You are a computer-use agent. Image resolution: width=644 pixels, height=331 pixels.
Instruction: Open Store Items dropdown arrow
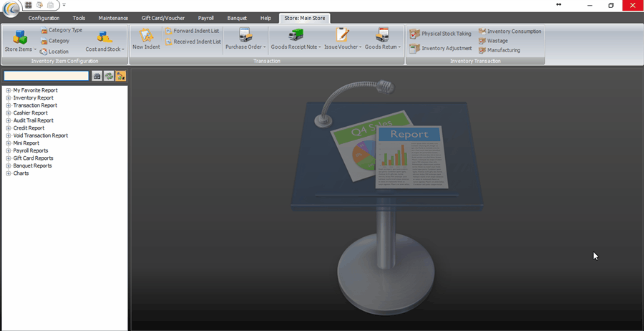(35, 49)
